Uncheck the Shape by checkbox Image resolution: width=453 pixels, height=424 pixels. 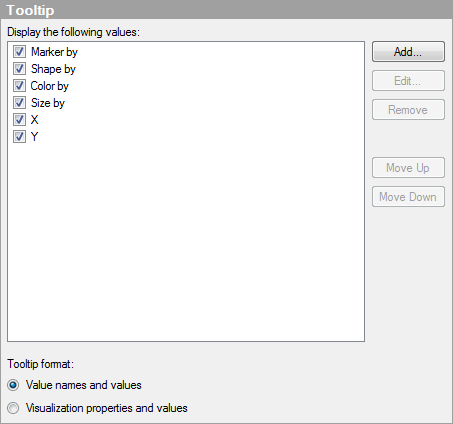(19, 69)
